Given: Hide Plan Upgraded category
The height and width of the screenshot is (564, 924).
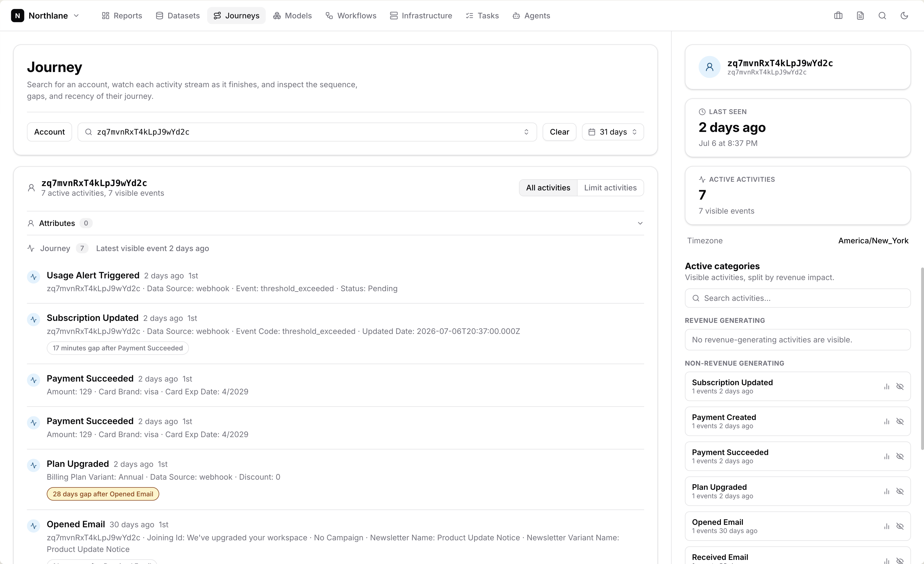Looking at the screenshot, I should coord(900,491).
